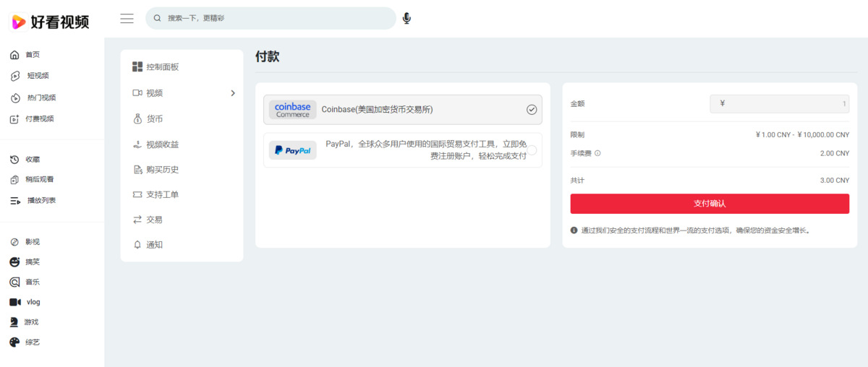Click the 支付确认 confirm payment button
Screen dimensions: 868x367
709,204
